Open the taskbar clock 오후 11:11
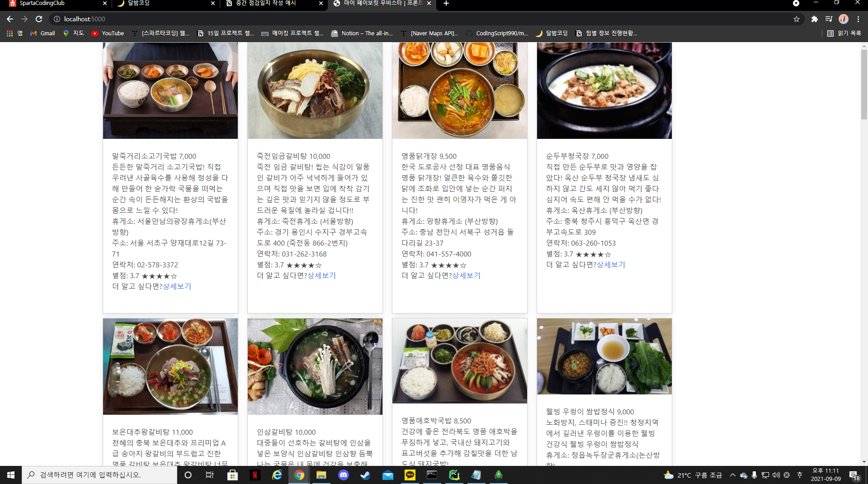868x484 pixels. tap(826, 475)
